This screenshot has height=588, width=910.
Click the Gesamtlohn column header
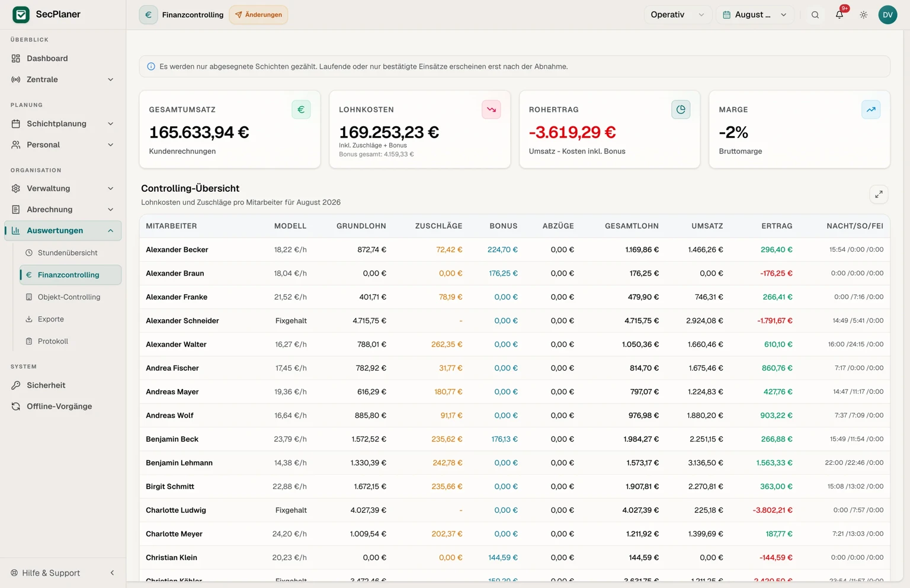pyautogui.click(x=632, y=226)
